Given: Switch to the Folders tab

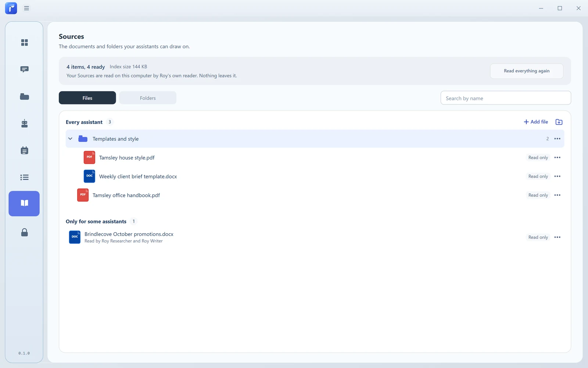Looking at the screenshot, I should tap(148, 98).
